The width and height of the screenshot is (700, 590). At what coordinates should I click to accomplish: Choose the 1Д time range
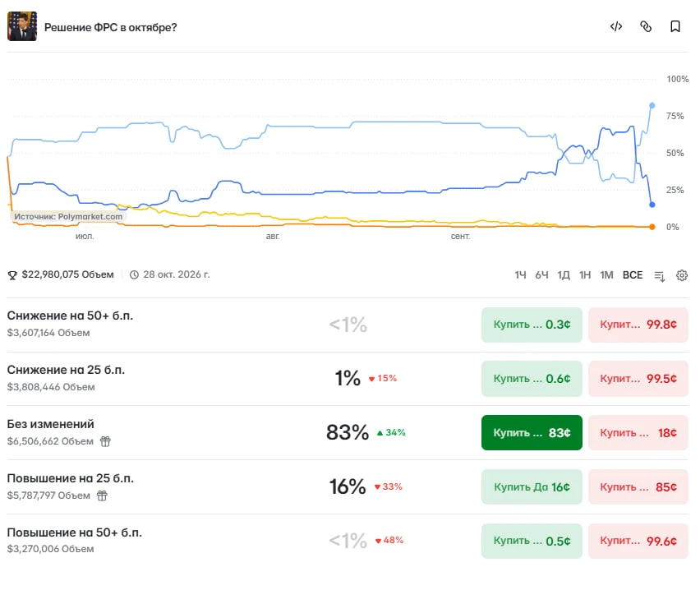tap(564, 275)
